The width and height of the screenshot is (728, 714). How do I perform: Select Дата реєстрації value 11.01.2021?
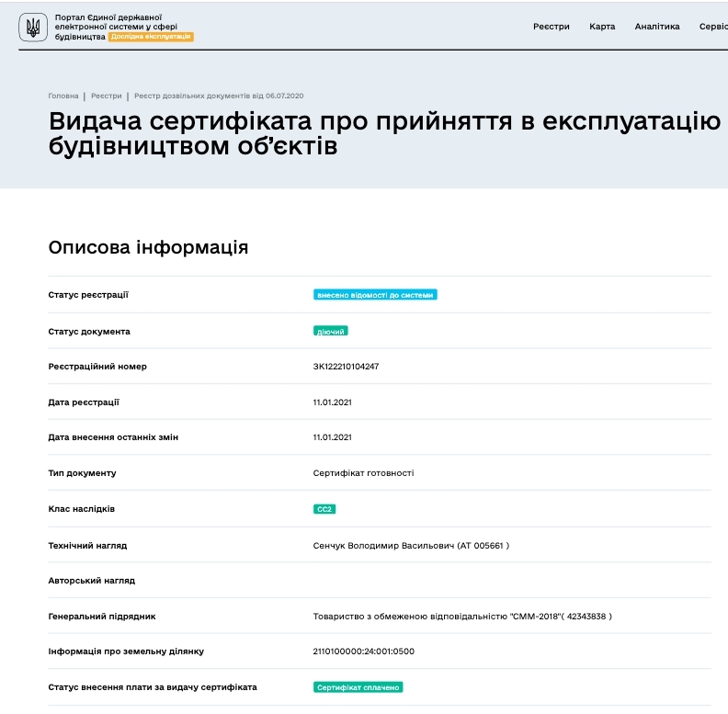(333, 402)
